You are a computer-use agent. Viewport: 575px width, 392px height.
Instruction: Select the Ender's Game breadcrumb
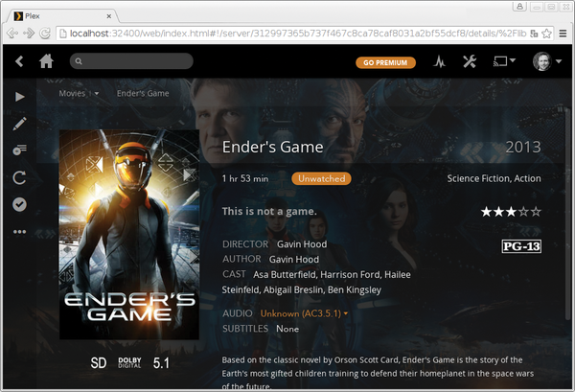point(143,94)
